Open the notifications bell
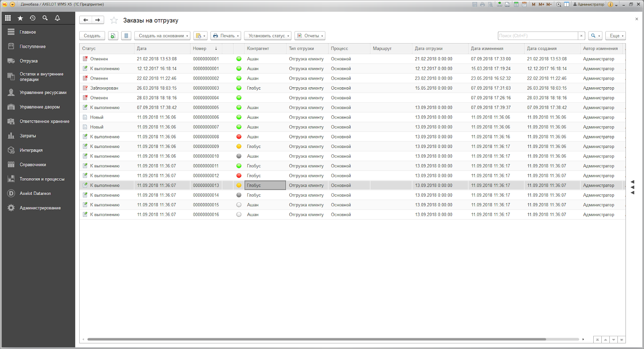The width and height of the screenshot is (644, 349). click(x=58, y=18)
